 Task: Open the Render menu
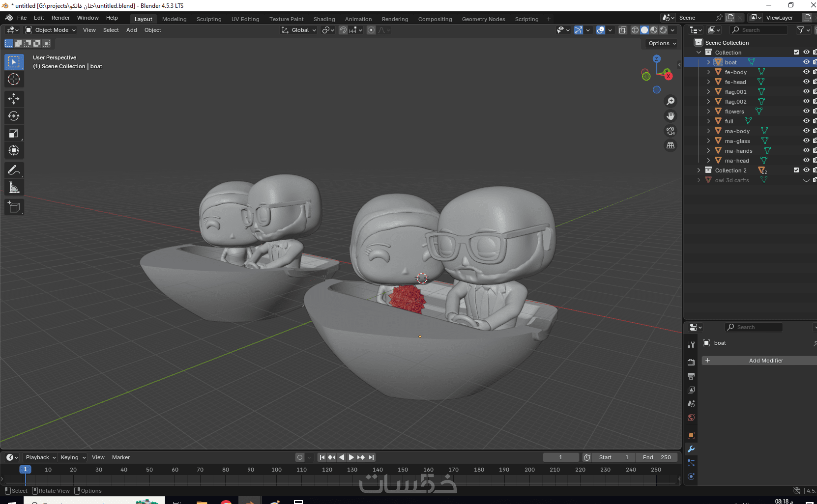coord(60,18)
